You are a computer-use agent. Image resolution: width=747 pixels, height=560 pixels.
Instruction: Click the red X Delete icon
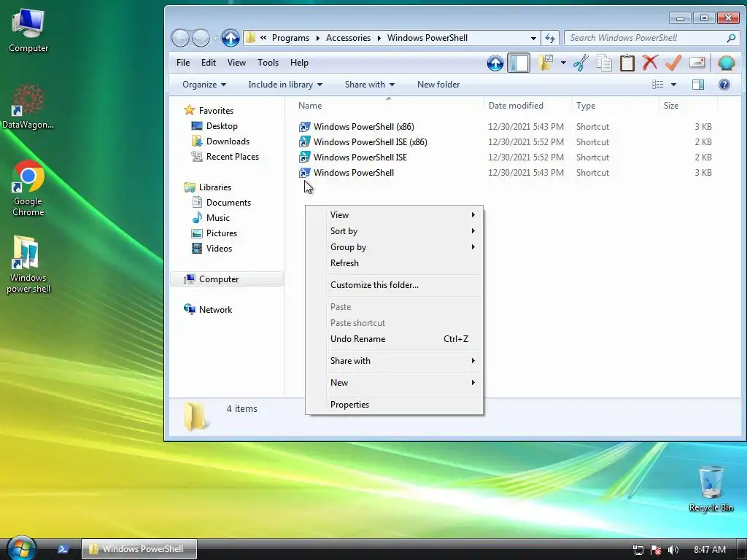[x=650, y=63]
